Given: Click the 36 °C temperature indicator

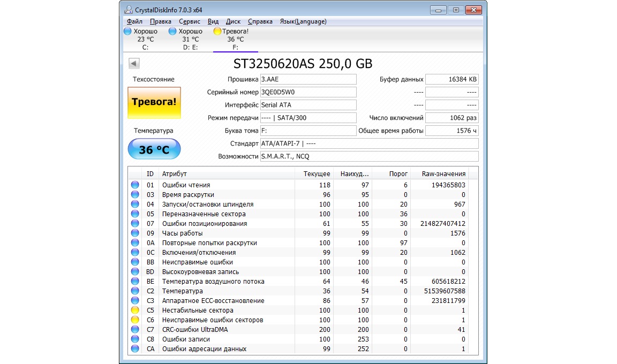Looking at the screenshot, I should coord(154,149).
